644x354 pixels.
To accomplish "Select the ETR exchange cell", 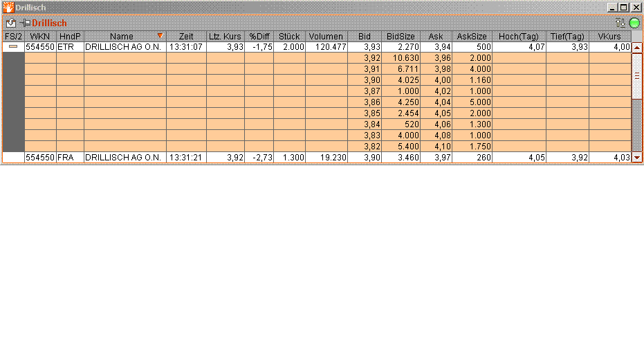I will pyautogui.click(x=71, y=47).
